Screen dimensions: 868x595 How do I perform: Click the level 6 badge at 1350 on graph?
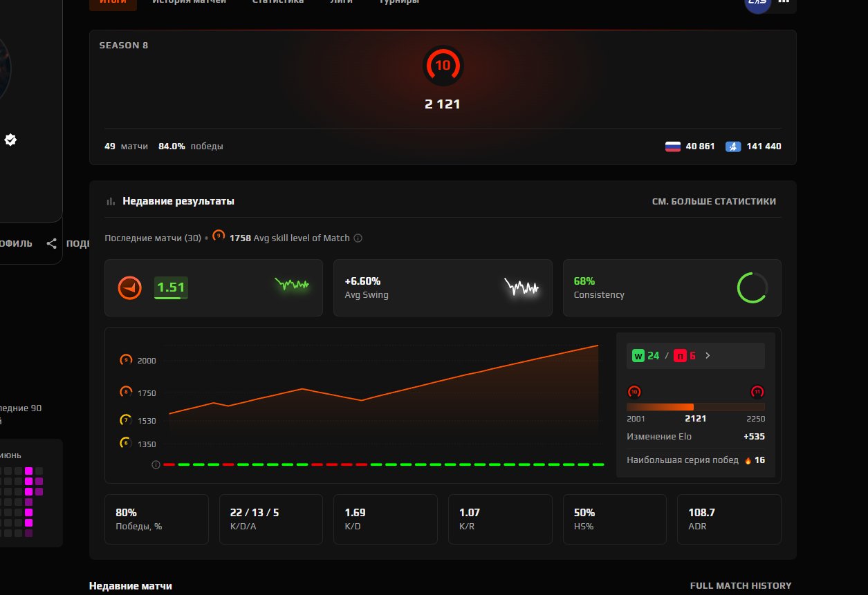[x=126, y=443]
